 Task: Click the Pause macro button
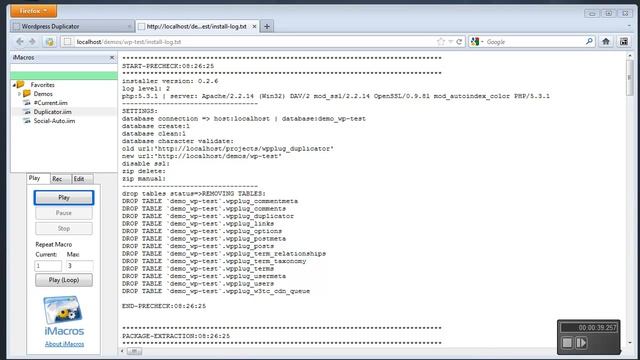click(64, 213)
